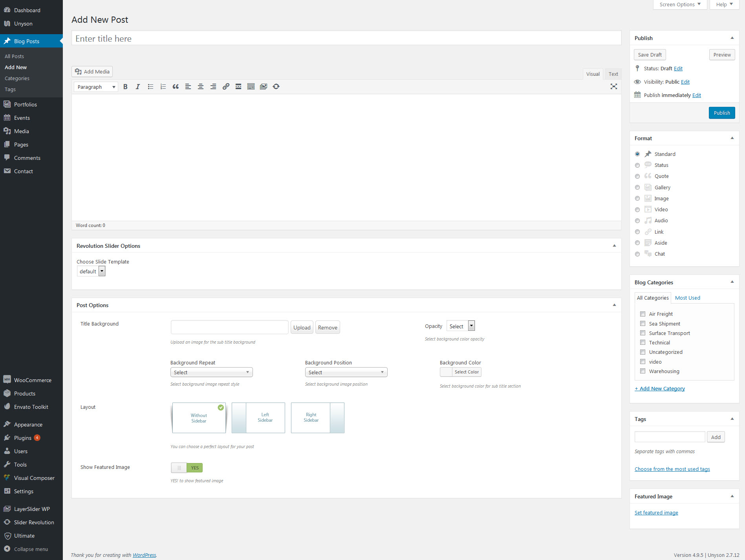Image resolution: width=745 pixels, height=560 pixels.
Task: Publish the post
Action: [722, 113]
